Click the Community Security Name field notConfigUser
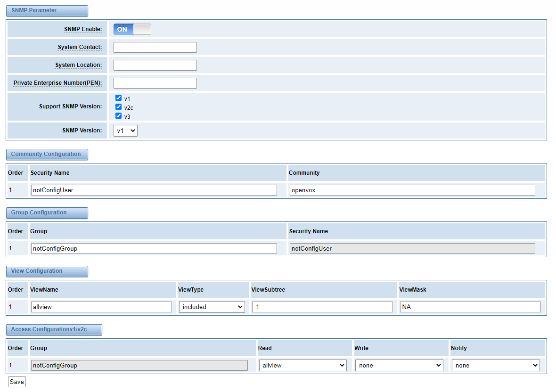 (154, 190)
